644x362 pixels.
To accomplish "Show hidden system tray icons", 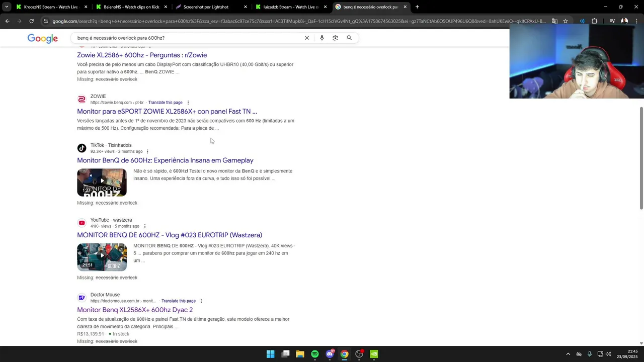I will [x=568, y=354].
